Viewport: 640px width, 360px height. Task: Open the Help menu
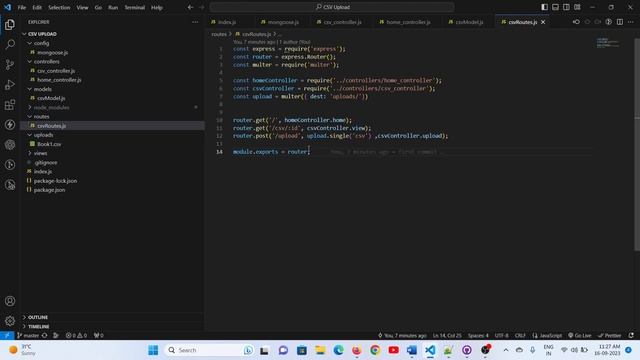(x=157, y=7)
